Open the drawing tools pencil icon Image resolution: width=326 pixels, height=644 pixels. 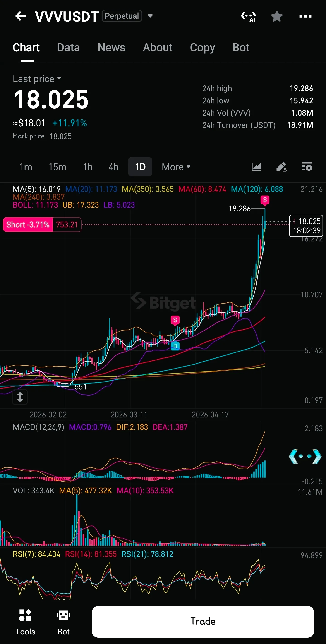coord(282,167)
